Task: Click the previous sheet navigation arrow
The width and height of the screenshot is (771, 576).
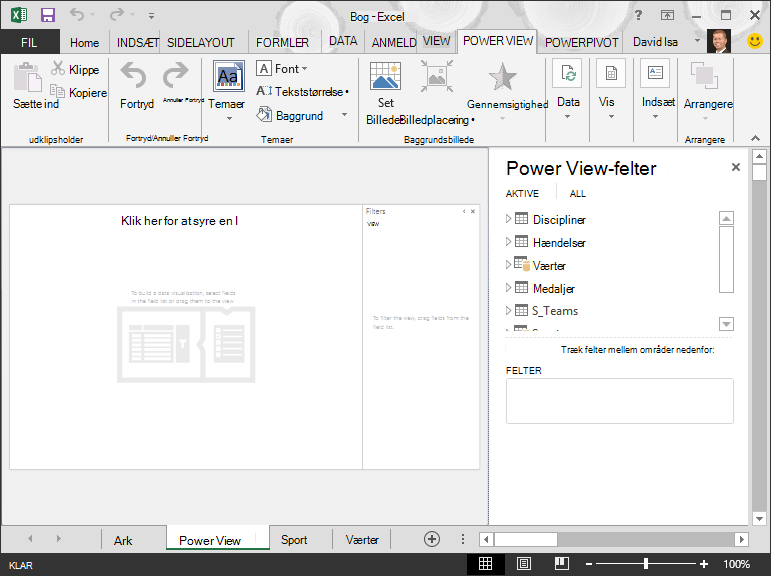Action: tap(30, 539)
